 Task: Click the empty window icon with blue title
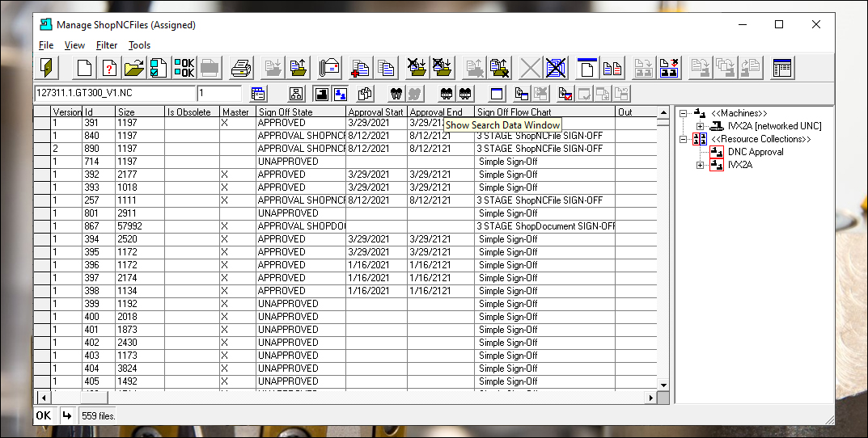coord(497,94)
